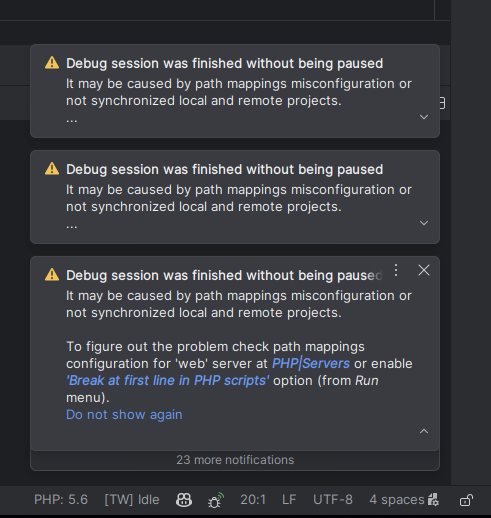Screen dimensions: 491x518
Task: Expand the second debug session notification
Action: coord(424,223)
